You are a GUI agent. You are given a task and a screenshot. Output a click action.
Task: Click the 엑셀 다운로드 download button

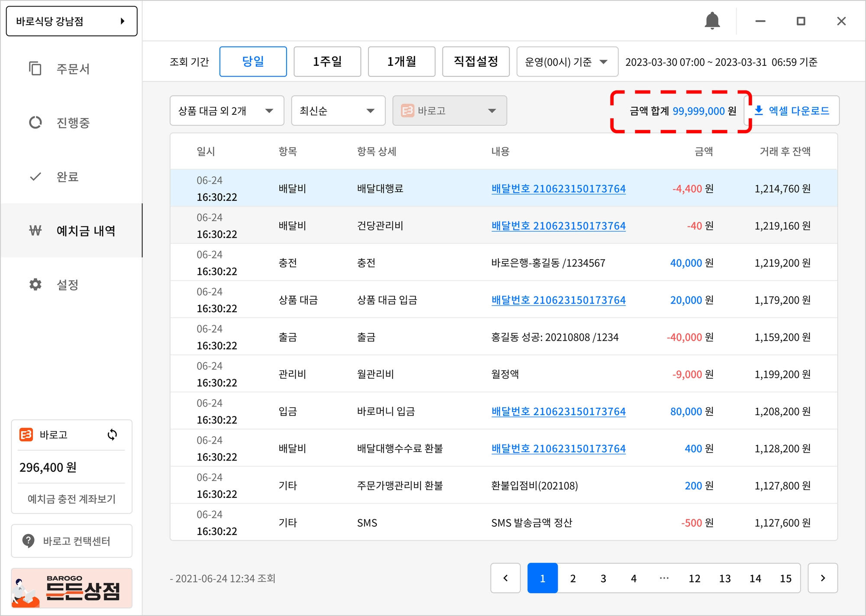tap(792, 111)
